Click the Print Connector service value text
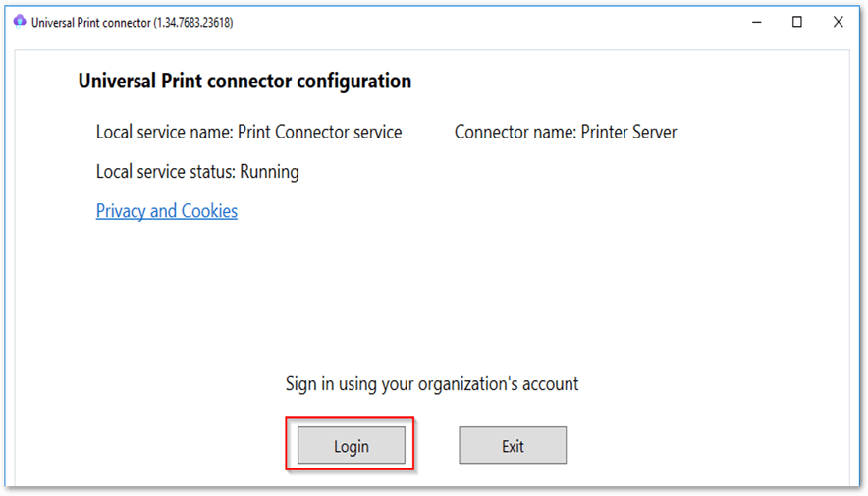 tap(319, 132)
